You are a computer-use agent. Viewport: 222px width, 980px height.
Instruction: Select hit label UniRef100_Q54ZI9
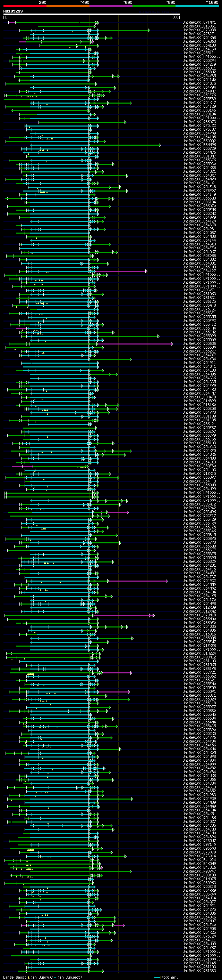point(199,64)
